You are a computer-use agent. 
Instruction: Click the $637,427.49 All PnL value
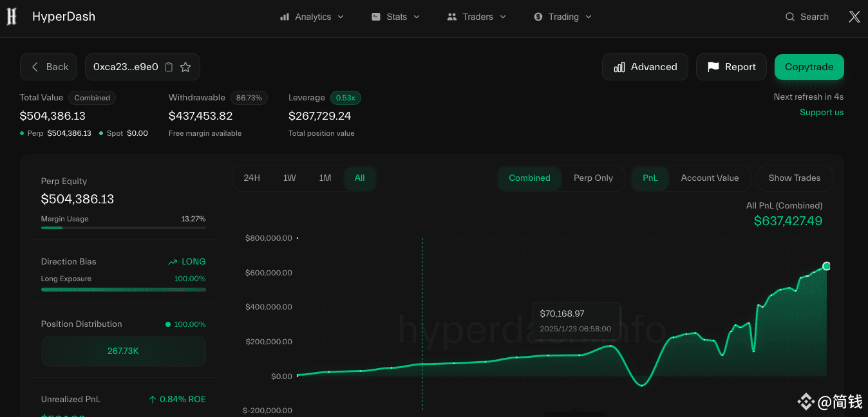point(788,221)
